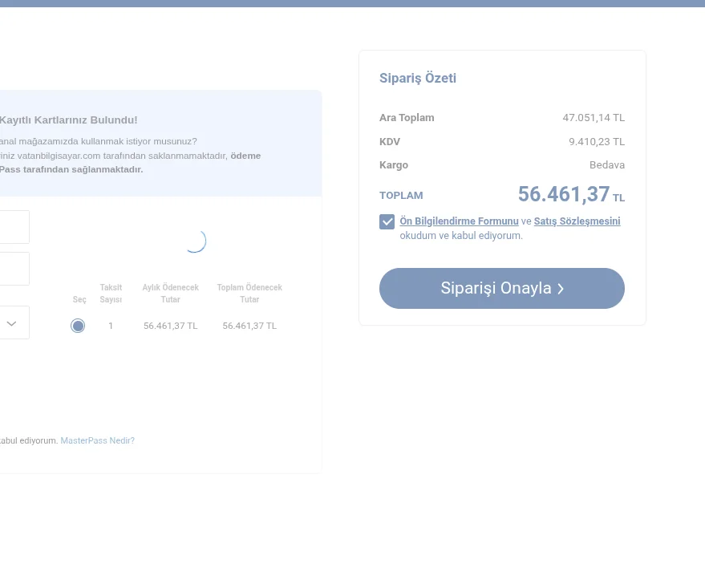The image size is (705, 588).
Task: Click the second card input field
Action: (14, 269)
